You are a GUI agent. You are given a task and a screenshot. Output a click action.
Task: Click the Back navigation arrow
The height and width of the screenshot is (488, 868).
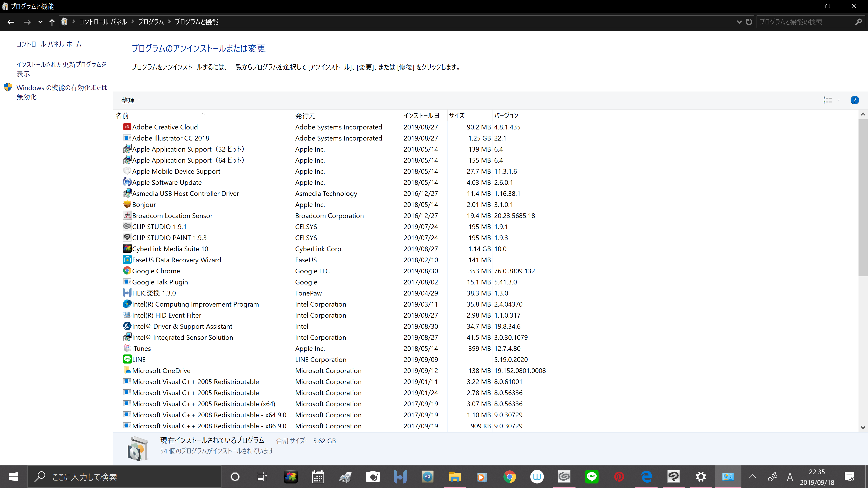point(11,22)
